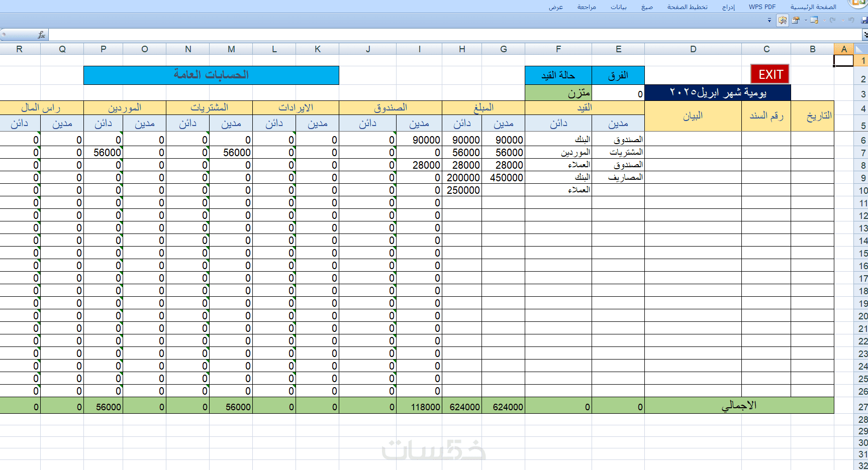Screen dimensions: 868x470
Task: Select column G header
Action: tap(504, 49)
